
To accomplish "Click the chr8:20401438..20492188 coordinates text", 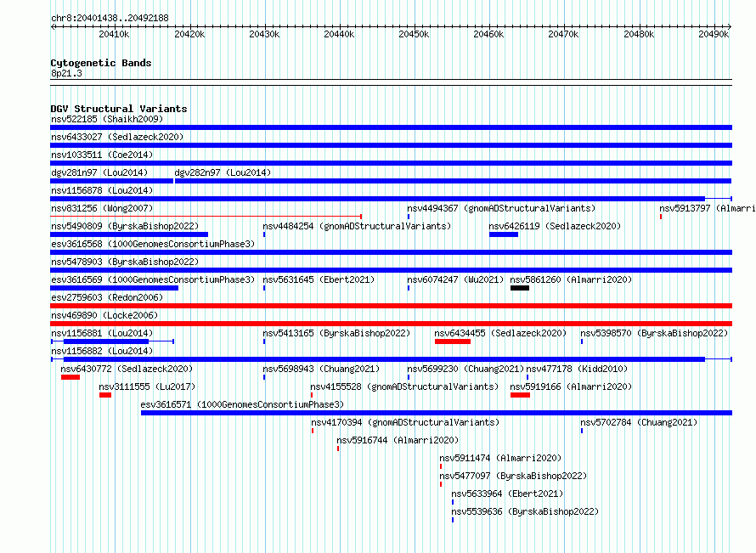I will [110, 19].
